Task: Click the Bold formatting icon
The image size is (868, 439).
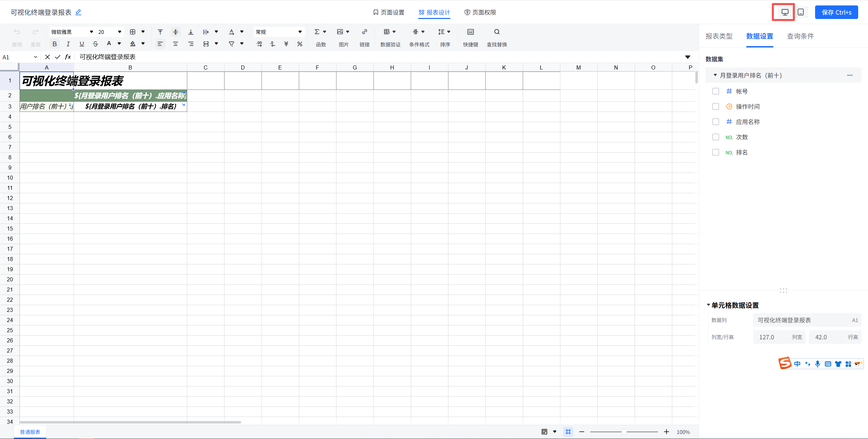Action: (x=54, y=44)
